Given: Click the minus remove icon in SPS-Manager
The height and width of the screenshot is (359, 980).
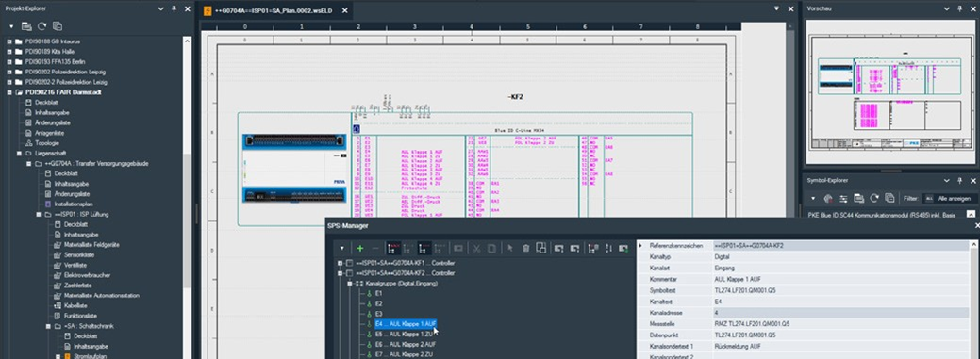Looking at the screenshot, I should click(375, 248).
